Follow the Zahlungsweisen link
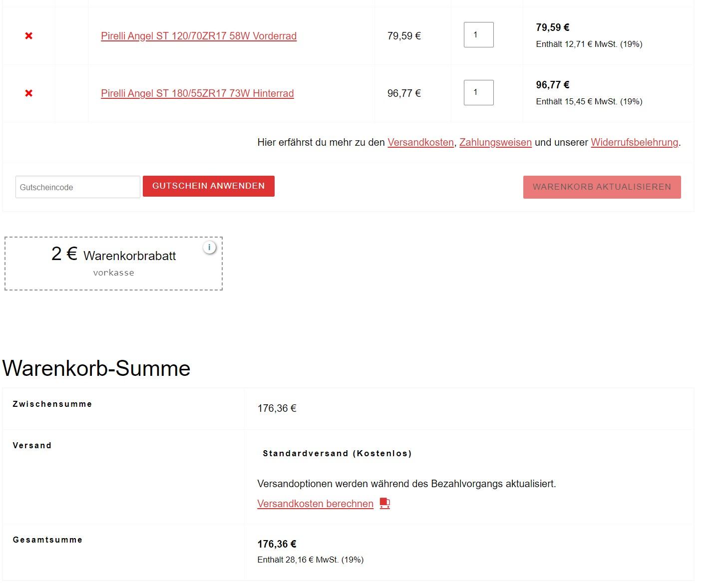 pyautogui.click(x=495, y=142)
